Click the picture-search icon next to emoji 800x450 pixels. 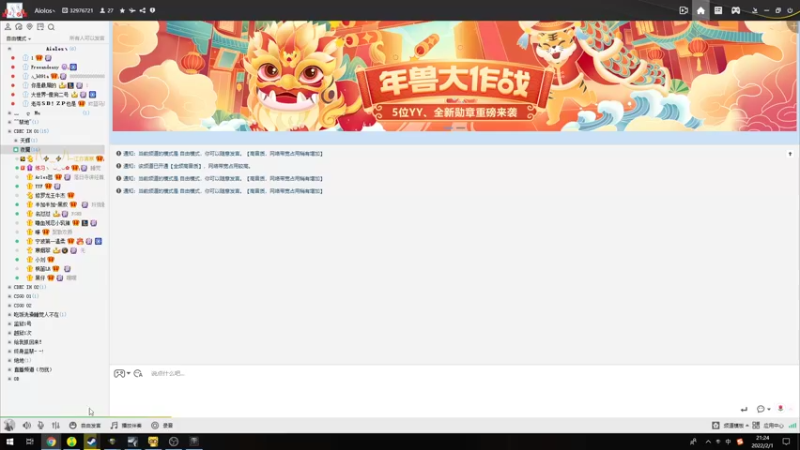pos(138,373)
